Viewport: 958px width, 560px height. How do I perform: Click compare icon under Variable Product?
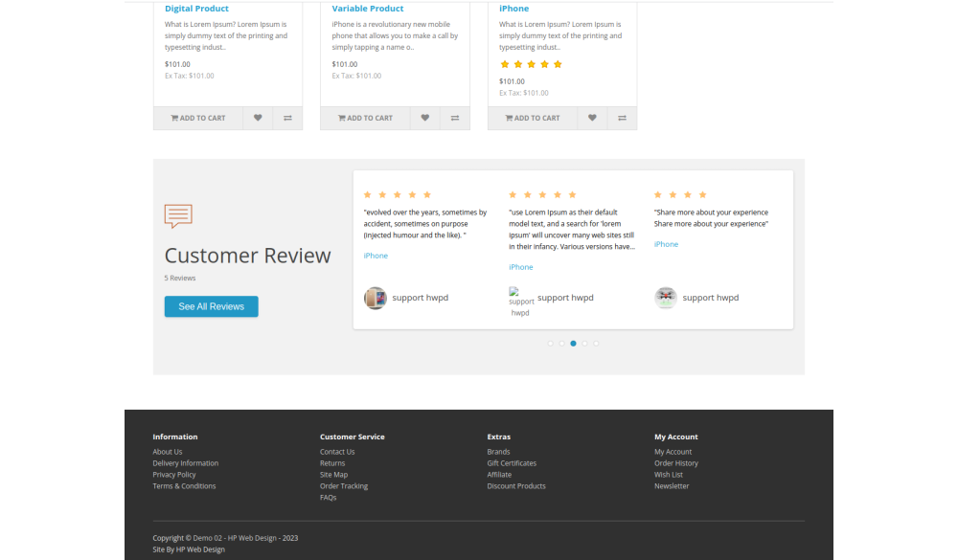[x=455, y=118]
